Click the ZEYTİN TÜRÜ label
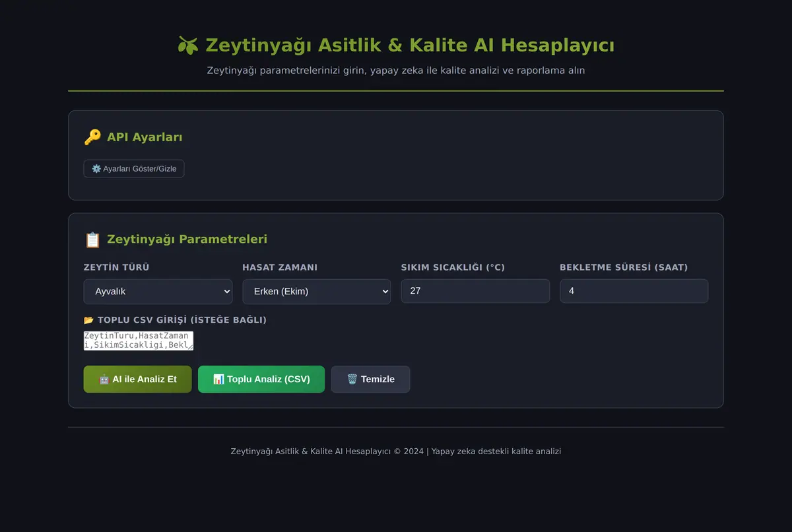Image resolution: width=792 pixels, height=532 pixels. [x=116, y=267]
